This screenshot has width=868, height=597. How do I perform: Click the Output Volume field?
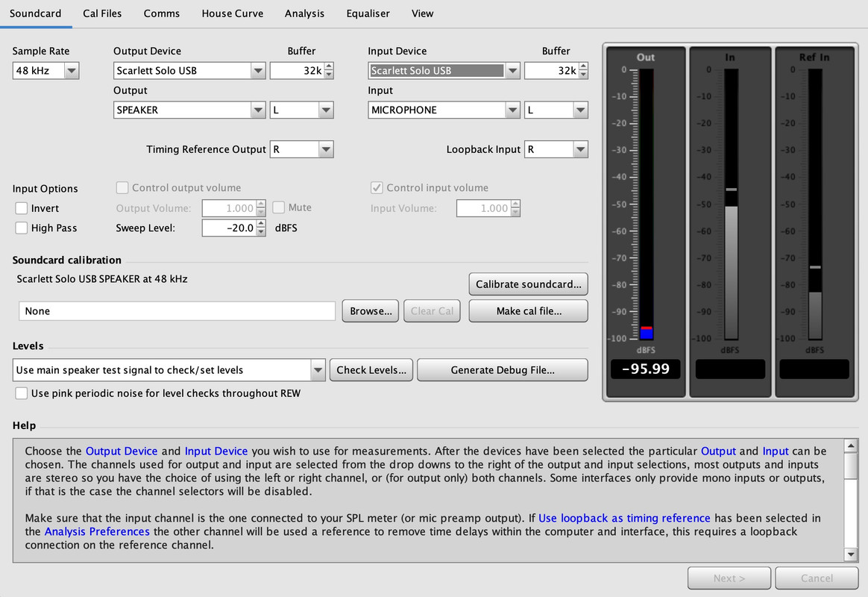pyautogui.click(x=229, y=208)
